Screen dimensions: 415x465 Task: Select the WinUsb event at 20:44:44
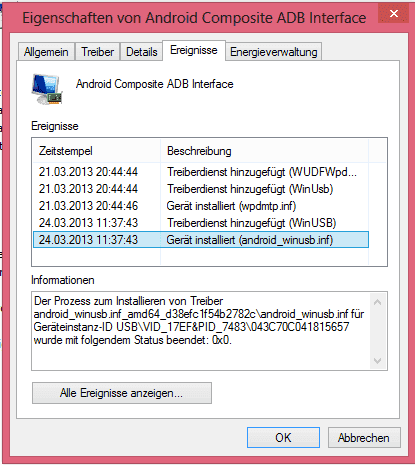[201, 189]
